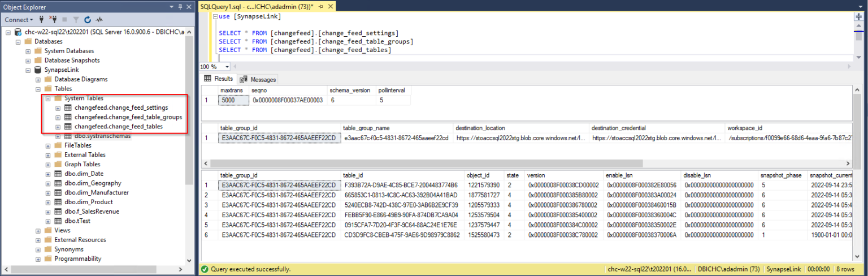The image size is (868, 276).
Task: Click the Disconnect icon in Object Explorer
Action: [54, 20]
